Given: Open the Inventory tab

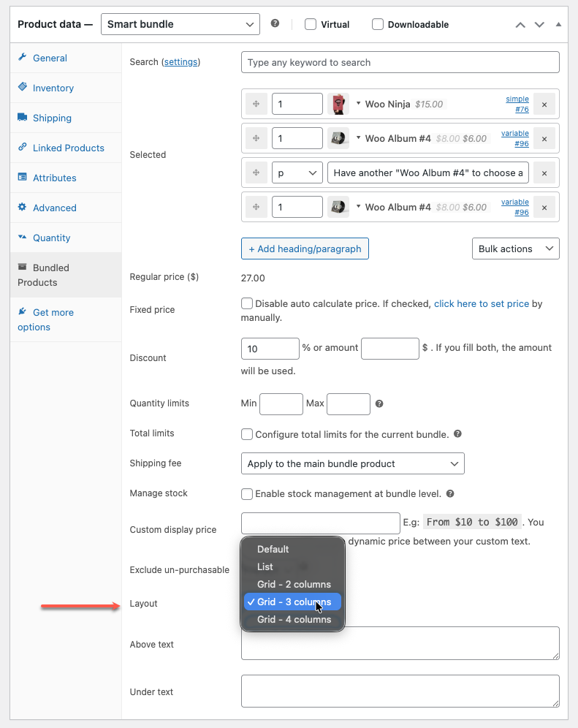Looking at the screenshot, I should 53,88.
